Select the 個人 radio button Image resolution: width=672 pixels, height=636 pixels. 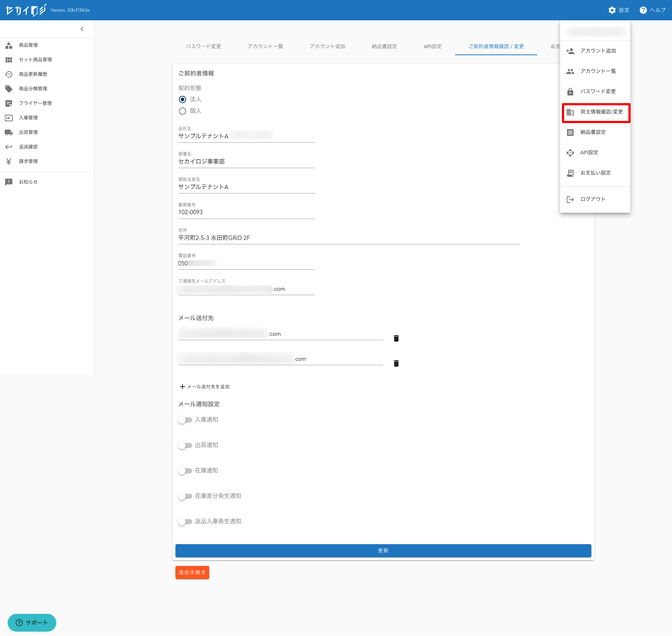(x=182, y=111)
